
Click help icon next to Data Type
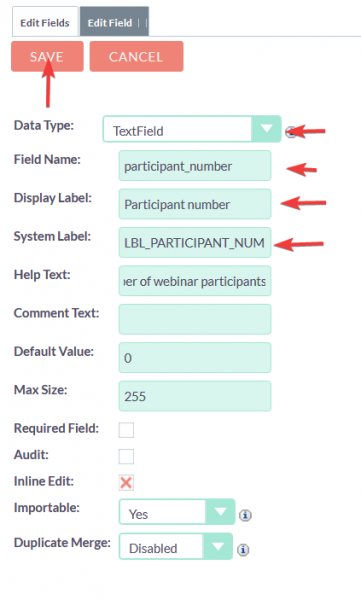(291, 132)
